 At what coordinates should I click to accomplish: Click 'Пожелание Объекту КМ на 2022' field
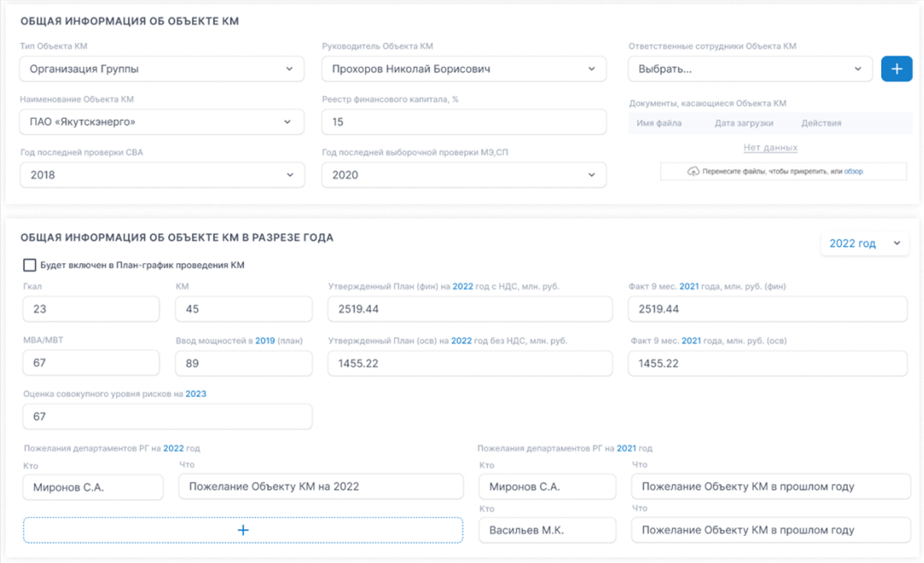(321, 486)
